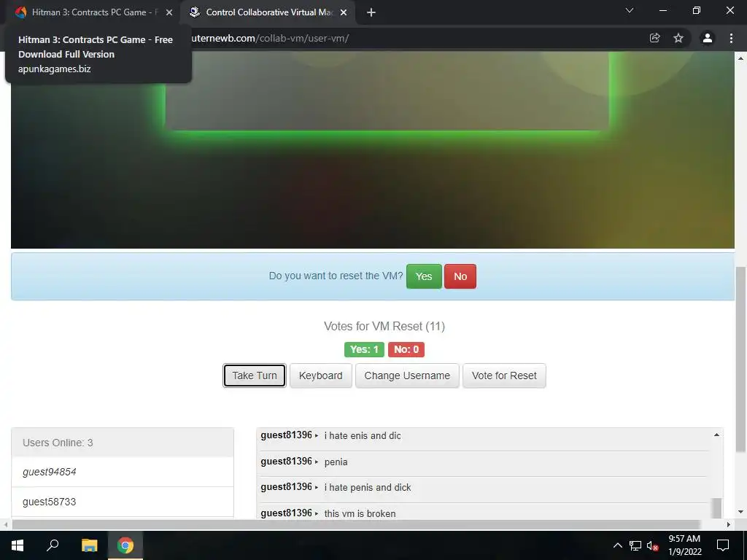Click the chat box scroll up arrow
This screenshot has height=560, width=747.
click(716, 435)
